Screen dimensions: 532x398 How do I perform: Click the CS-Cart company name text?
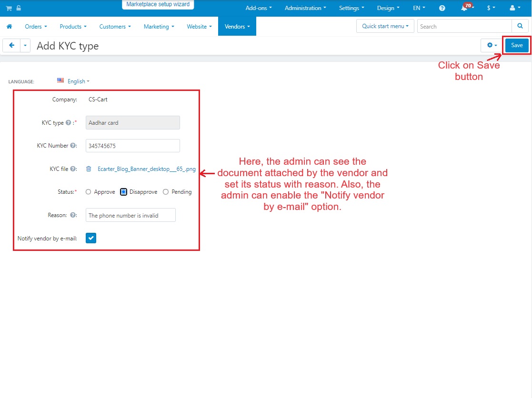(x=98, y=99)
